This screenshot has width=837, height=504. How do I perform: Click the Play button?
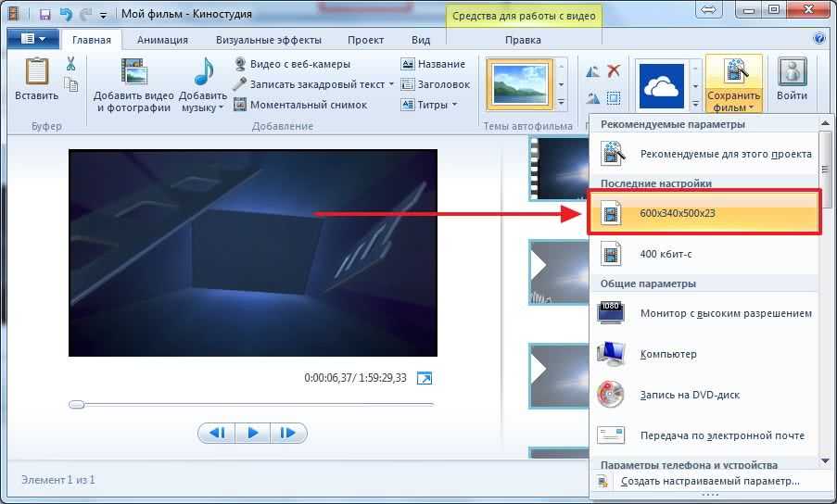252,433
